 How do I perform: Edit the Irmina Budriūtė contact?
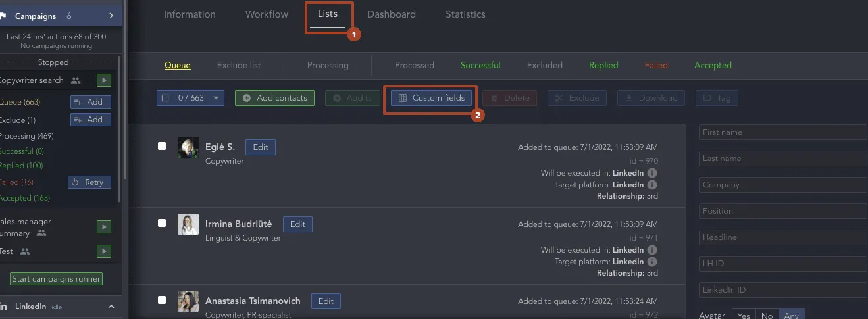tap(297, 224)
